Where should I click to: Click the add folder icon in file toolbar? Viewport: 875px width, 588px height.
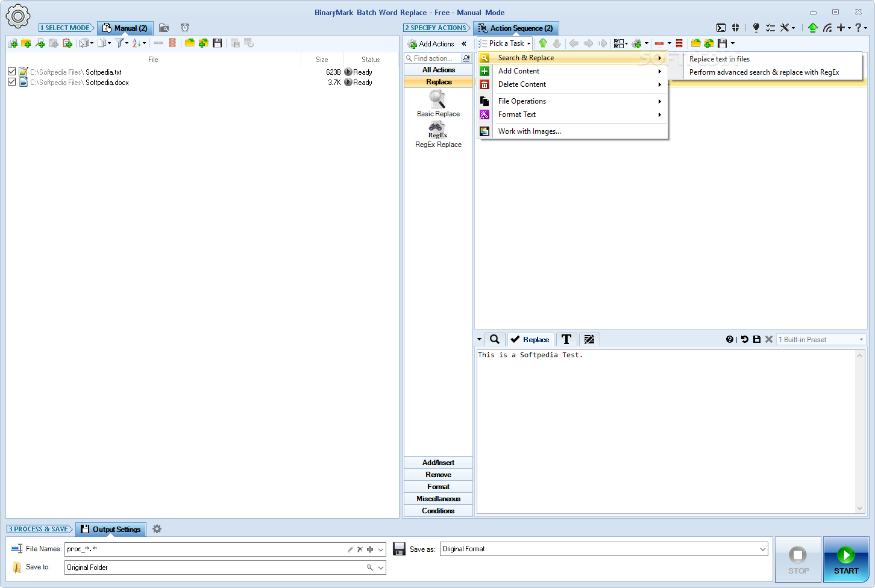(26, 43)
